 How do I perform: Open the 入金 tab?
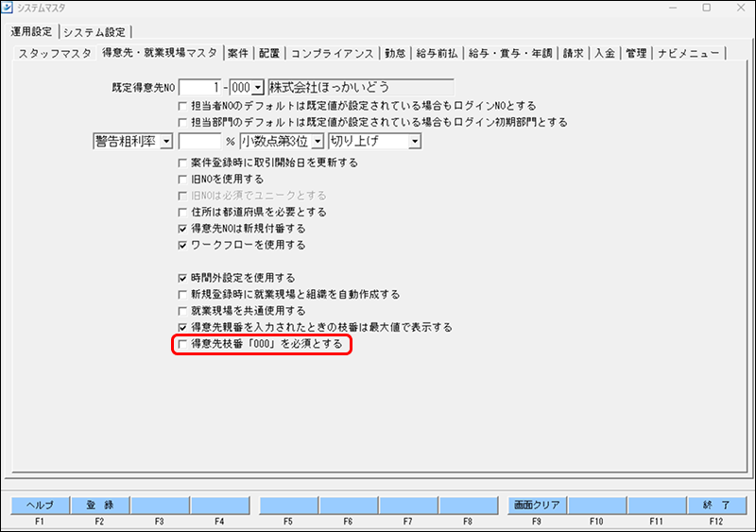[x=605, y=53]
